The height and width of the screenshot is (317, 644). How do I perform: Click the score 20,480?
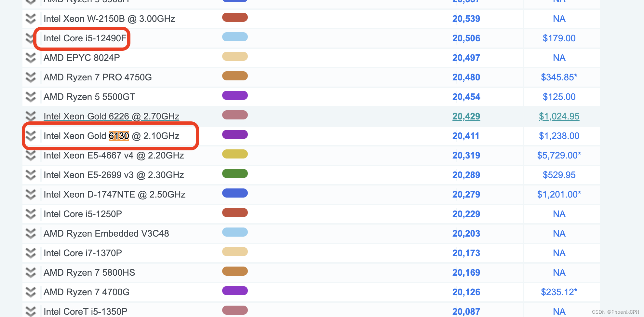click(466, 77)
